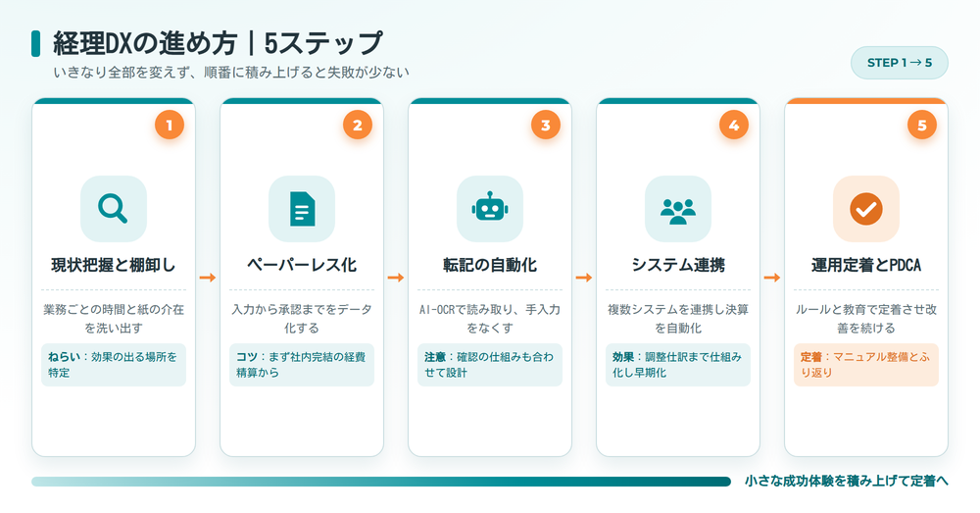Viewport: 980px width, 513px height.
Task: Click the description 複数システムを連携し決算を自動化
Action: click(678, 319)
